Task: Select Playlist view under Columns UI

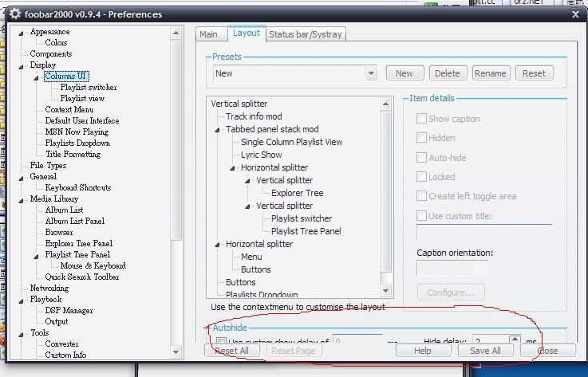Action: [x=82, y=98]
